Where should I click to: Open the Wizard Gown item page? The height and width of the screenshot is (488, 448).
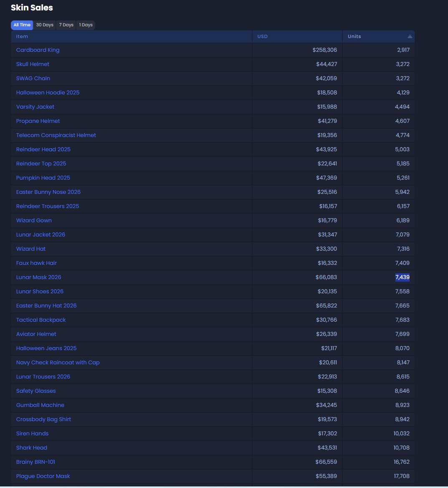tap(34, 220)
